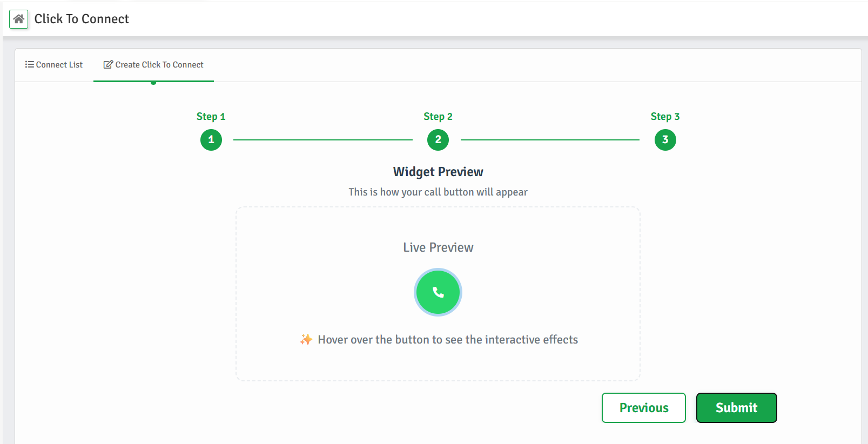The height and width of the screenshot is (444, 868).
Task: Jump to the step 3 numbered circle
Action: tap(665, 140)
